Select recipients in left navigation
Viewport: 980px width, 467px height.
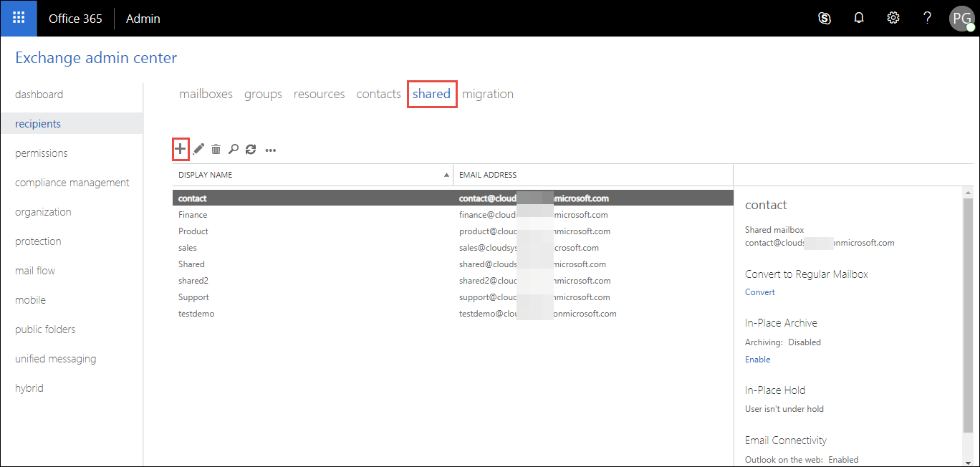pyautogui.click(x=72, y=124)
